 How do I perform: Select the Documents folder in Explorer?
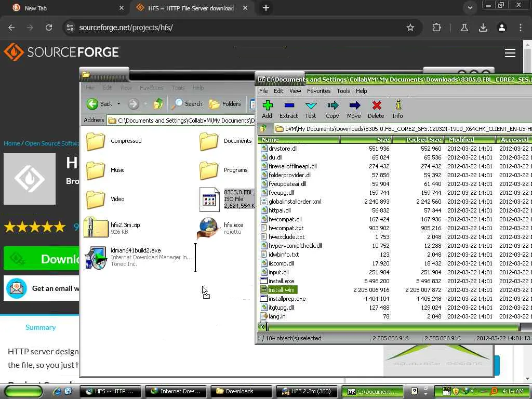(225, 141)
